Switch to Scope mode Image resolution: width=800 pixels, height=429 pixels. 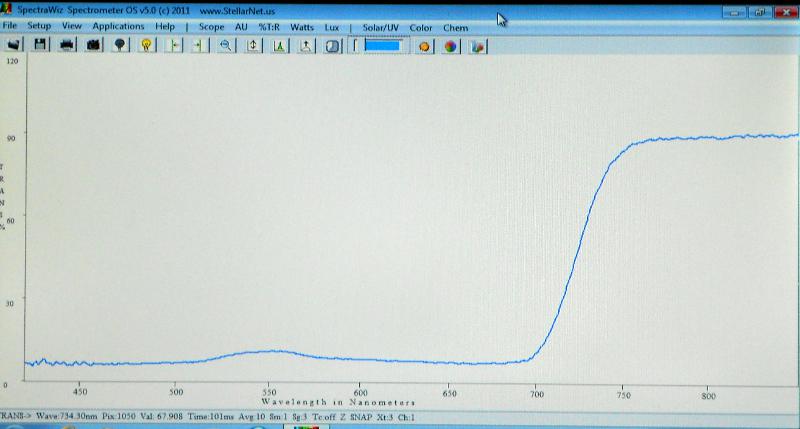[211, 26]
